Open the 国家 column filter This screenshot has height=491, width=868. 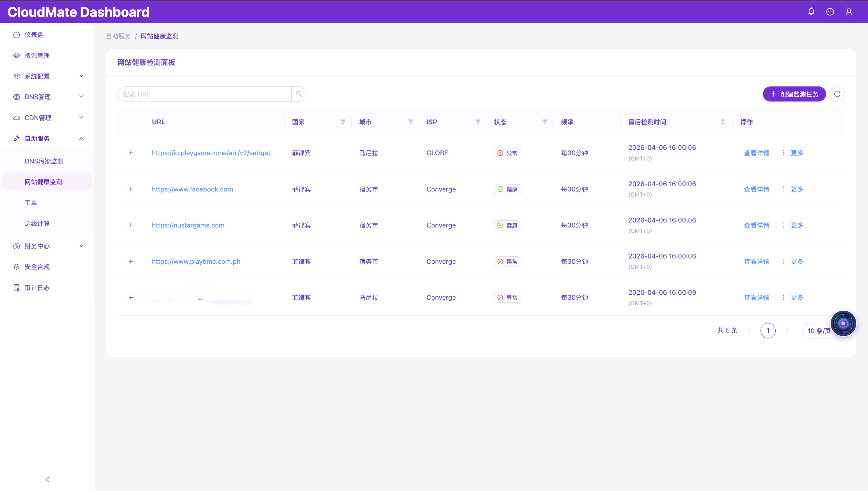[x=343, y=122]
